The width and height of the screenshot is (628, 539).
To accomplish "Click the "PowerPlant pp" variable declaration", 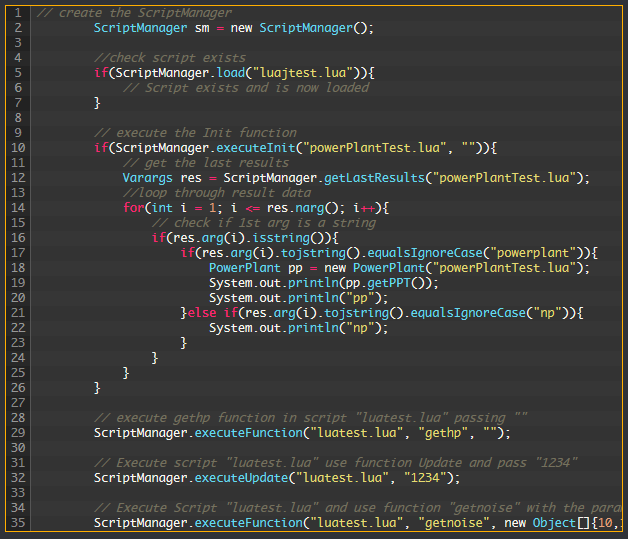I will [x=255, y=268].
